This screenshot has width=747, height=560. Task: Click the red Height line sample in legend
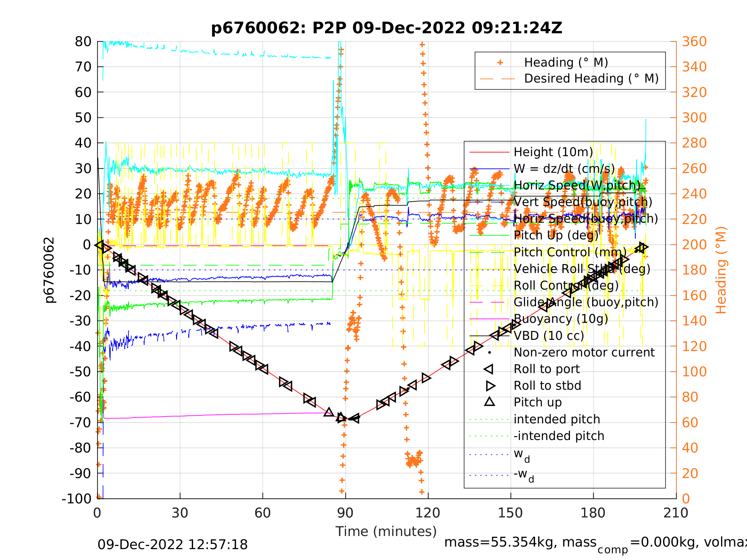(489, 152)
